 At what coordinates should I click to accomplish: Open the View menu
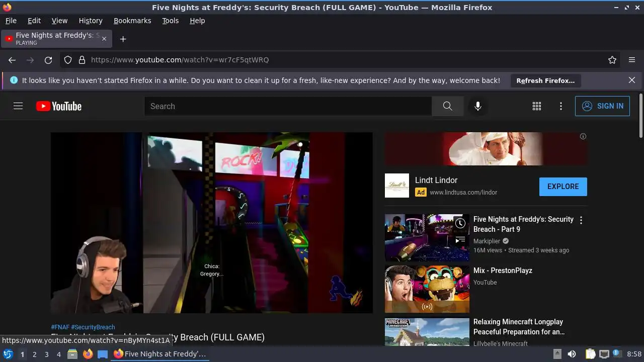[59, 21]
